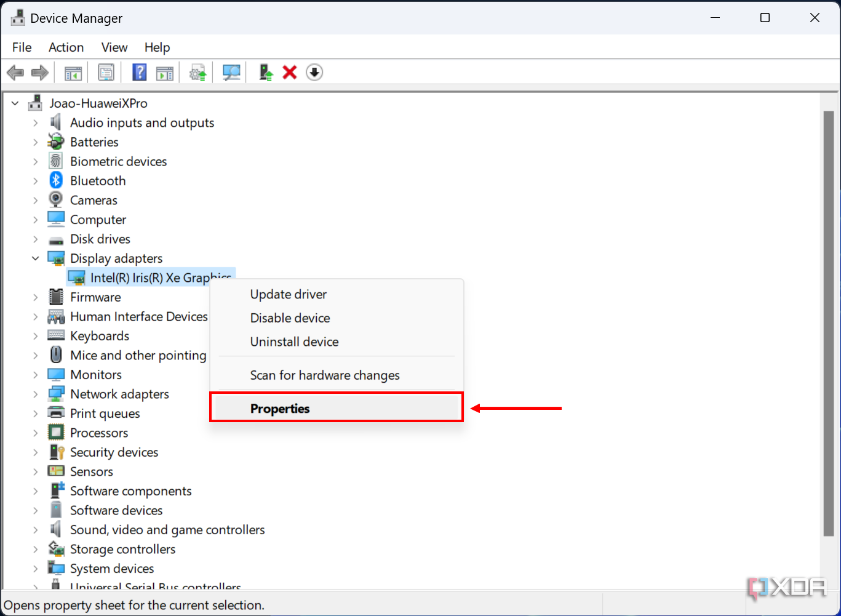Select the Human Interface Devices item

click(139, 316)
